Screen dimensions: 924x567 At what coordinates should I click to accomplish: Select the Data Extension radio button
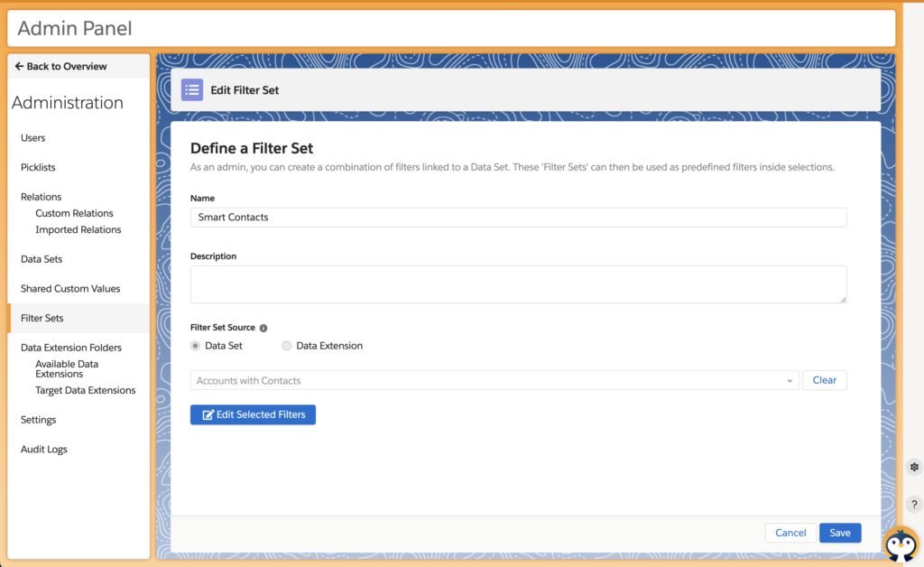[x=287, y=346]
